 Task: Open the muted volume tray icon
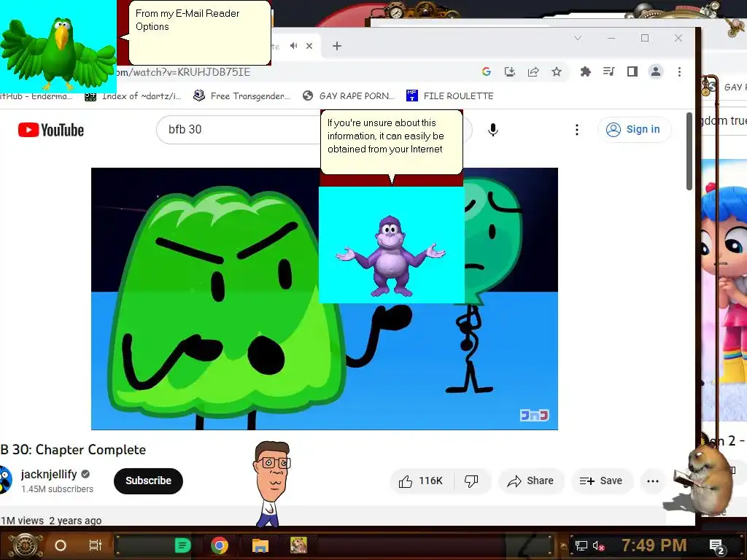[x=598, y=545]
